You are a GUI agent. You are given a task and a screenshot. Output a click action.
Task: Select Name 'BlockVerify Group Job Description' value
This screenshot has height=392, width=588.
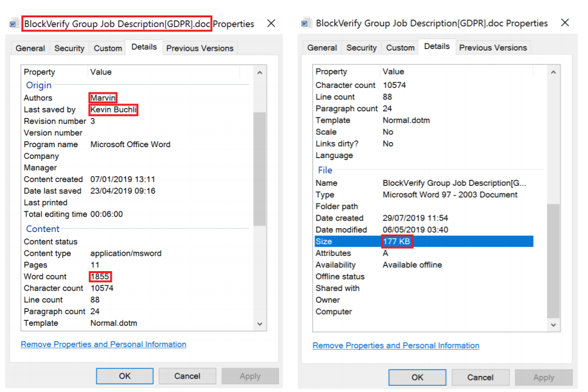454,183
